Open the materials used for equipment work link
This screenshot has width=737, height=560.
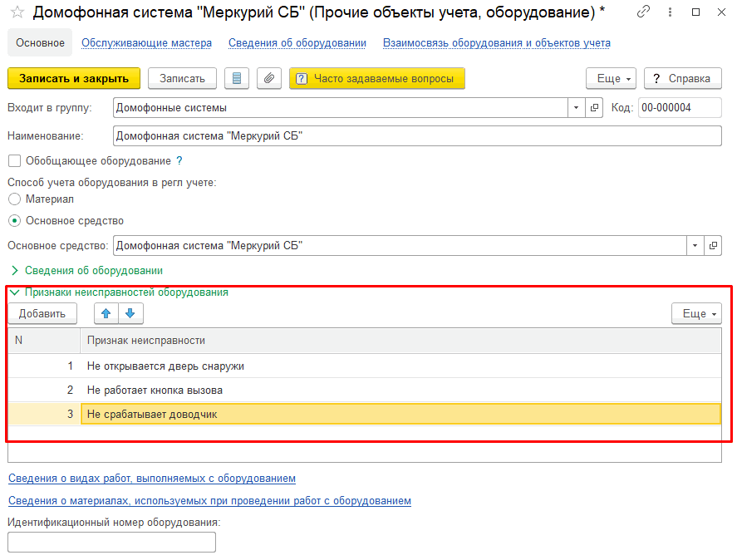(x=209, y=501)
